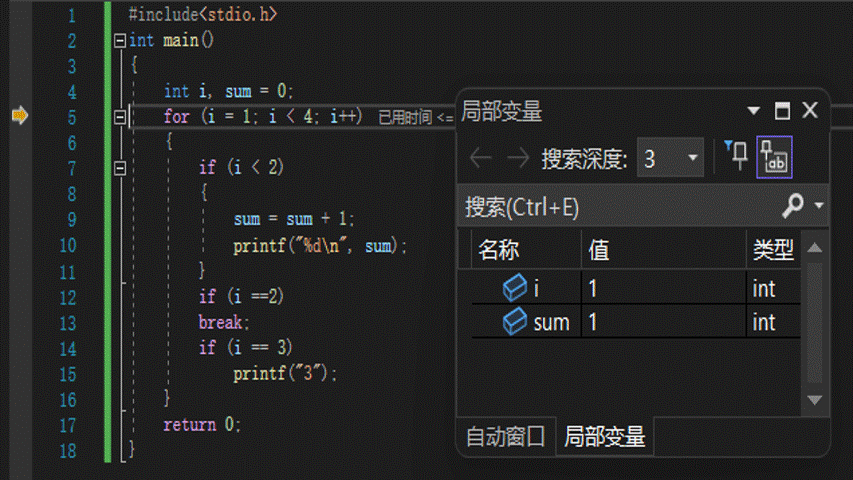Click the back navigation arrow in Locals panel

(x=481, y=158)
